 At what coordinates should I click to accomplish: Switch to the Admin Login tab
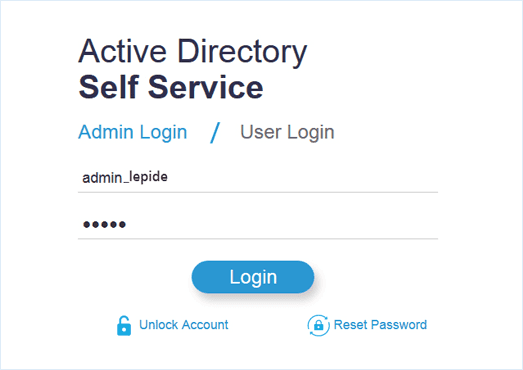[132, 132]
